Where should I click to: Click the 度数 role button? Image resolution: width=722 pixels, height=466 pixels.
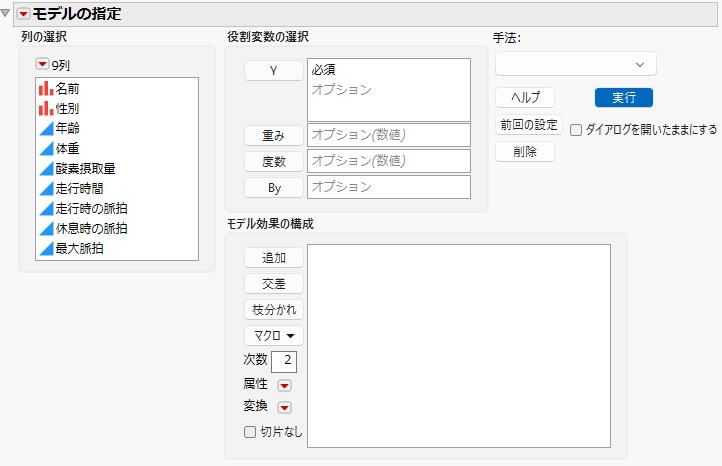274,162
